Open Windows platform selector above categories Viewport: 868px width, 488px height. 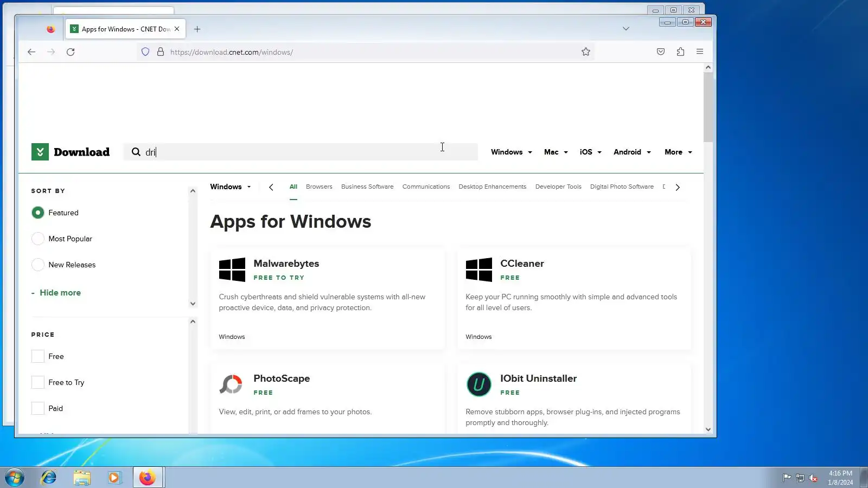[x=231, y=187]
